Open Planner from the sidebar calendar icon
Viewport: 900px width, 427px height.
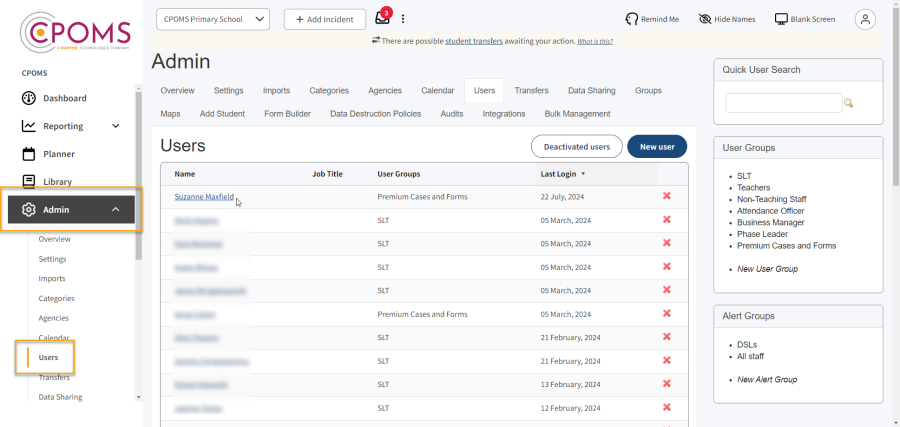coord(29,154)
